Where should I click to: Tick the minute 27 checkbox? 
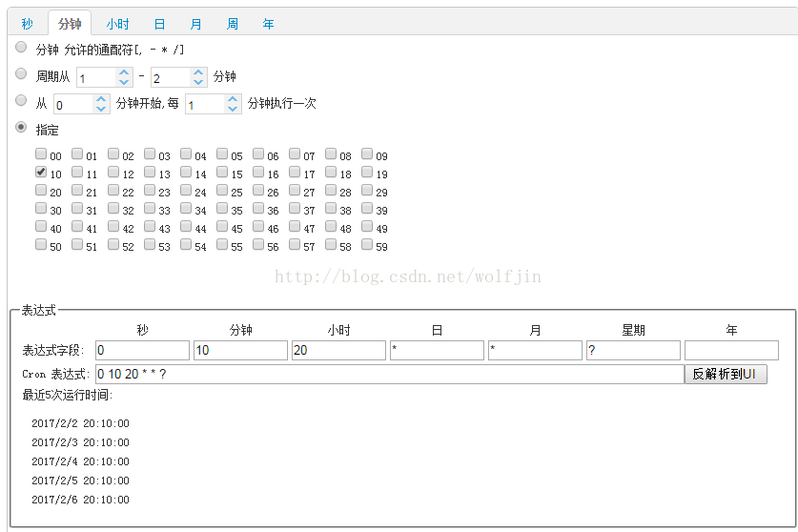tap(295, 190)
